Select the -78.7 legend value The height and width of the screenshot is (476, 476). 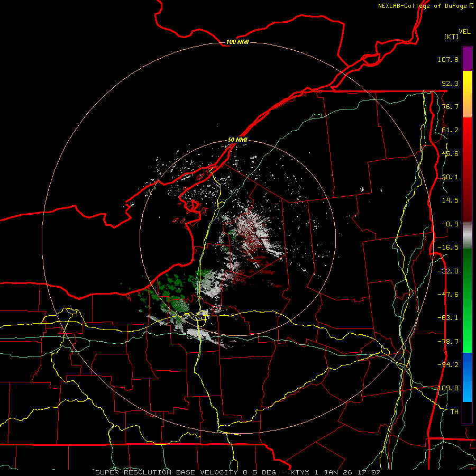448,342
